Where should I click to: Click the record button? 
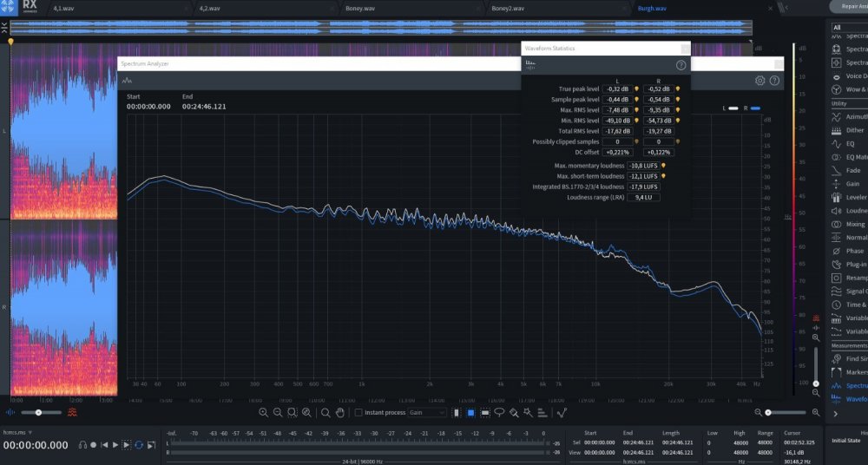94,444
